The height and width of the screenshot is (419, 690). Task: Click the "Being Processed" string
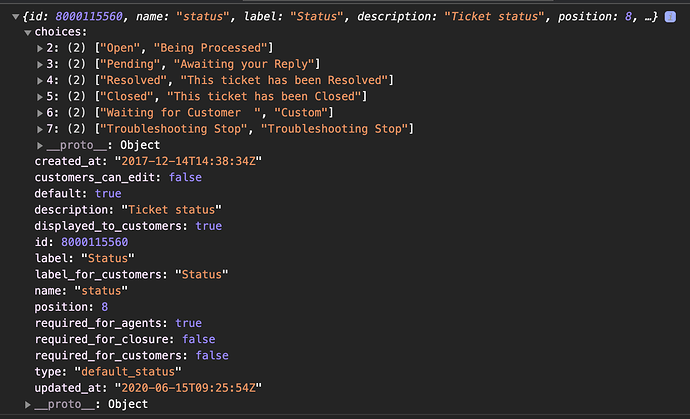coord(210,48)
